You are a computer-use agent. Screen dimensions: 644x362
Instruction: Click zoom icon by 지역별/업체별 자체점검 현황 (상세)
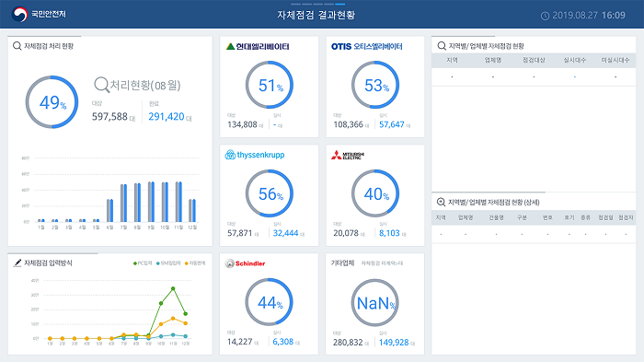click(441, 202)
